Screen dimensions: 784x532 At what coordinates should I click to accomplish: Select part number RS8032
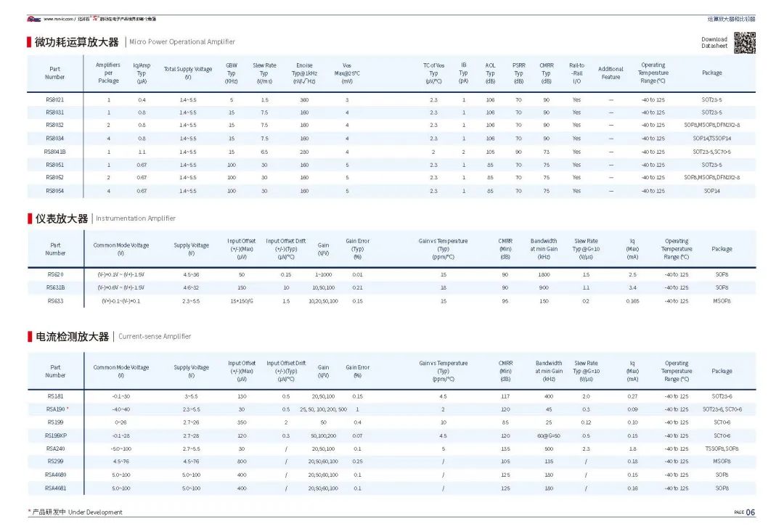pyautogui.click(x=55, y=125)
